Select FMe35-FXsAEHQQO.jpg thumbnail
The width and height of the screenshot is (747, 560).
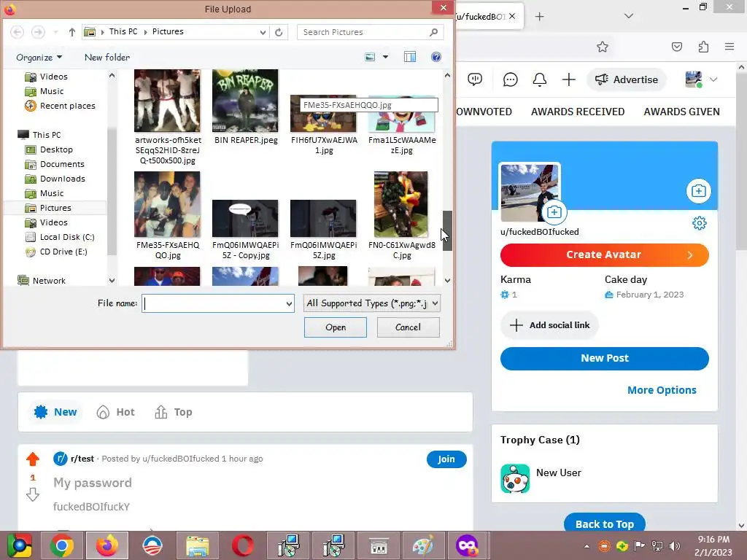pos(167,204)
